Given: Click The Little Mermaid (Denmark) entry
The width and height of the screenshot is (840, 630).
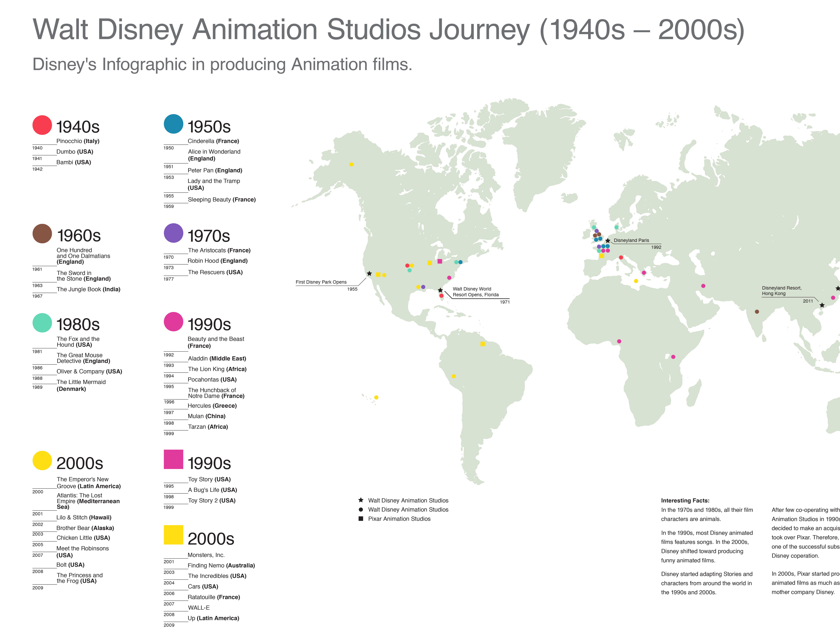Looking at the screenshot, I should pyautogui.click(x=81, y=385).
